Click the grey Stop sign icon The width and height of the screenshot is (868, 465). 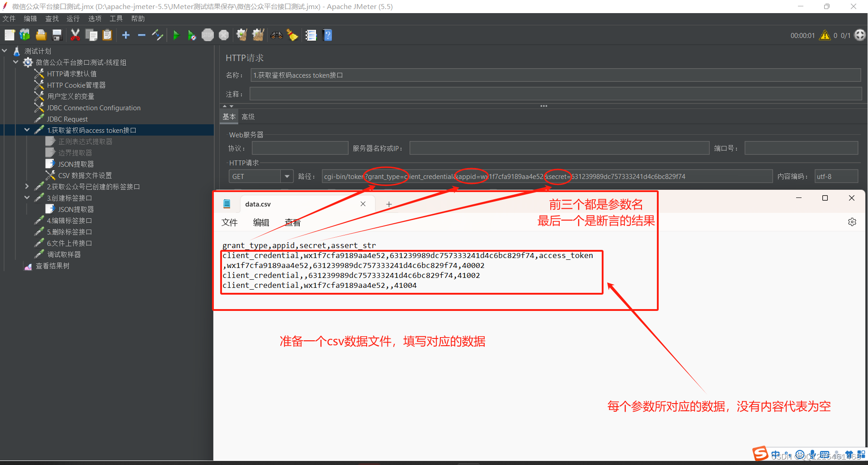click(x=208, y=35)
